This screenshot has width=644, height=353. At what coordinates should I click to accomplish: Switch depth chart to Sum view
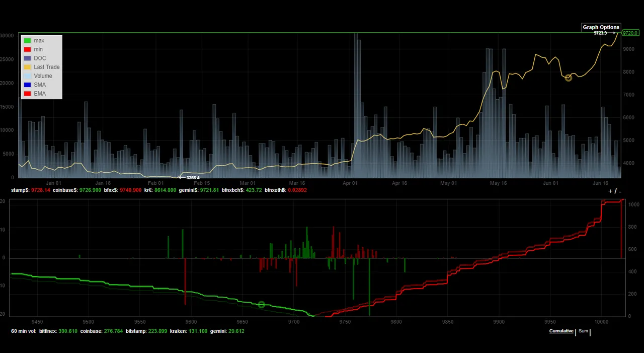coord(583,331)
